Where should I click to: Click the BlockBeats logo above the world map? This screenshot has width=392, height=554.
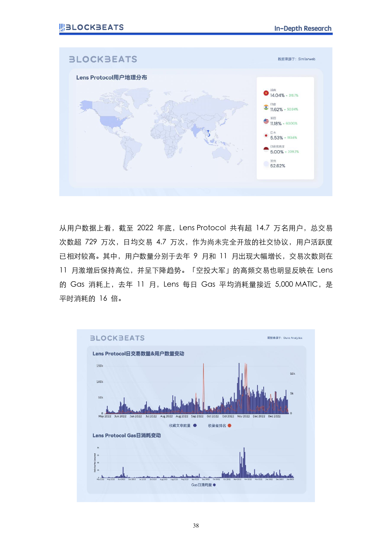(x=103, y=59)
